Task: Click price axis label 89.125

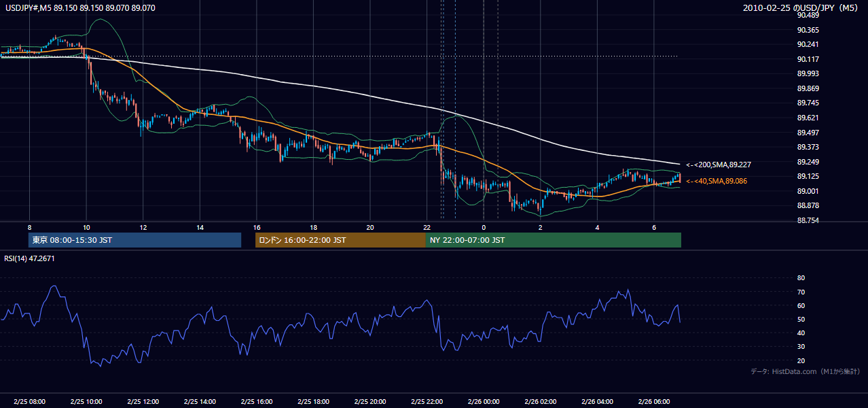Action: tap(808, 177)
